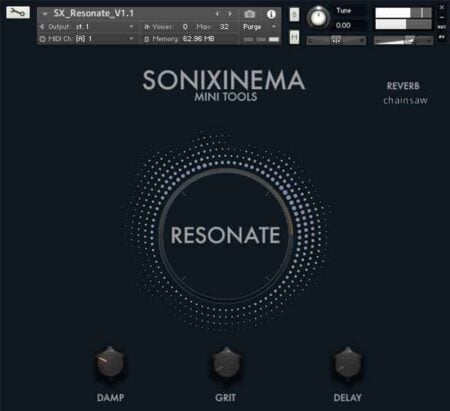Click the Memory 62.96 MB readout
The width and height of the screenshot is (450, 411).
pos(180,39)
